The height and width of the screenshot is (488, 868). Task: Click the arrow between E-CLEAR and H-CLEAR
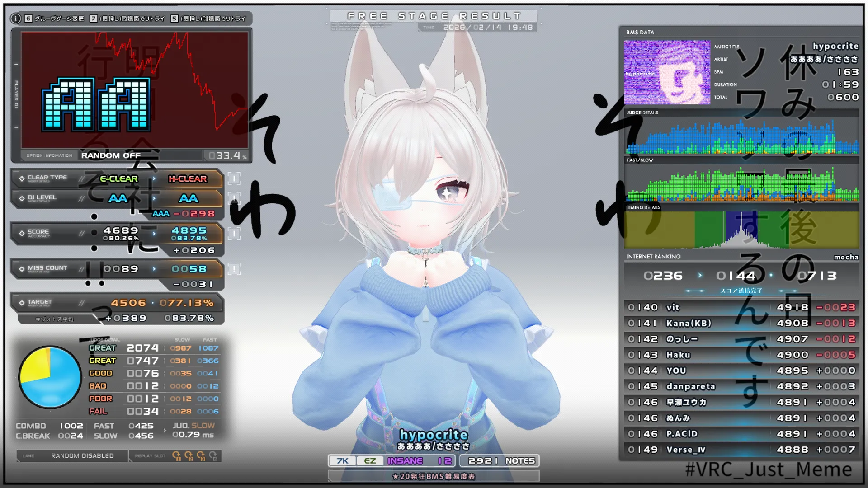[154, 178]
